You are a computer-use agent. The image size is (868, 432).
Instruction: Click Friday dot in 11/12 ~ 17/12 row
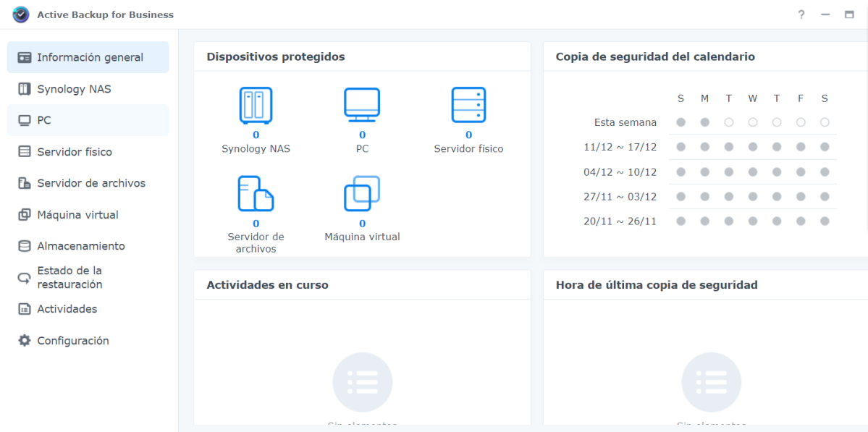tap(801, 147)
